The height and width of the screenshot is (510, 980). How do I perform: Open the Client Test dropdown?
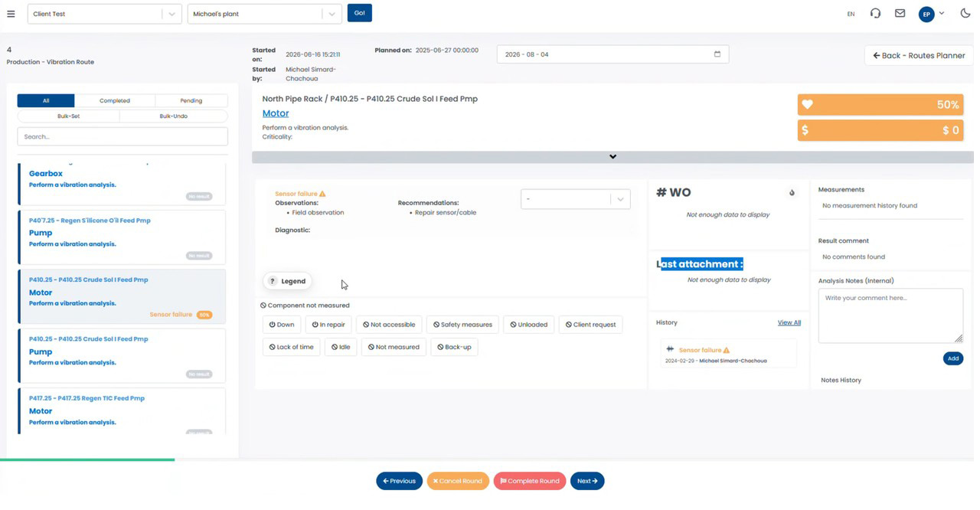point(104,14)
